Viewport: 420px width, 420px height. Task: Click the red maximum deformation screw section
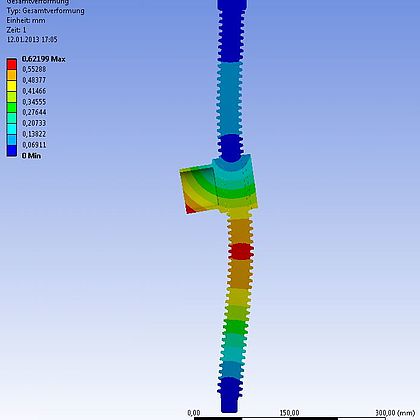(x=241, y=252)
